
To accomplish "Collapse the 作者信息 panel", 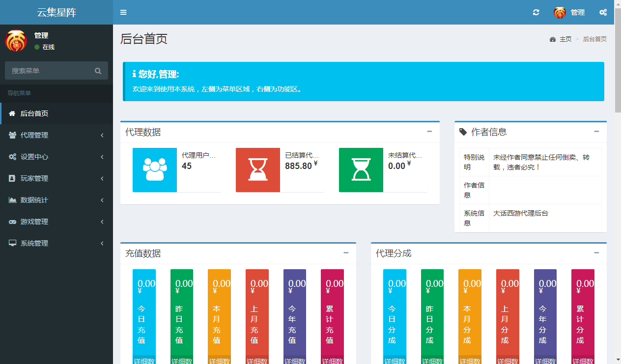I will click(596, 132).
